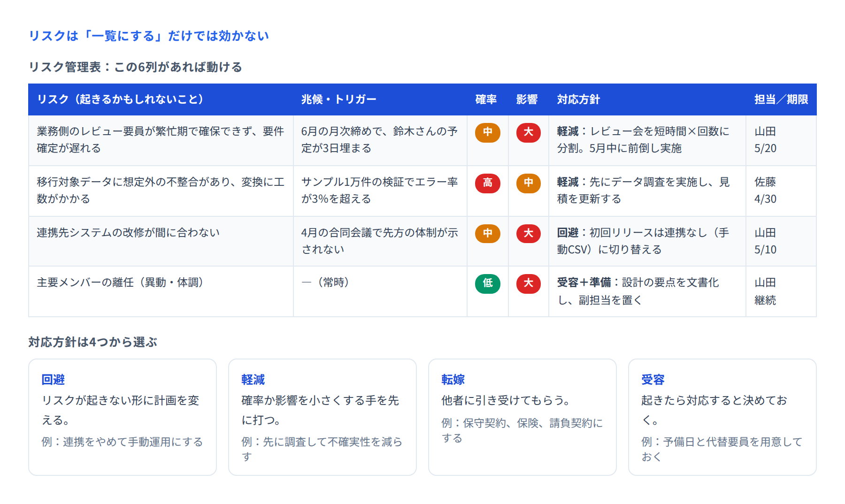The image size is (845, 504).
Task: Click the example 保守契約、保険、請負契約にする
Action: pyautogui.click(x=522, y=430)
